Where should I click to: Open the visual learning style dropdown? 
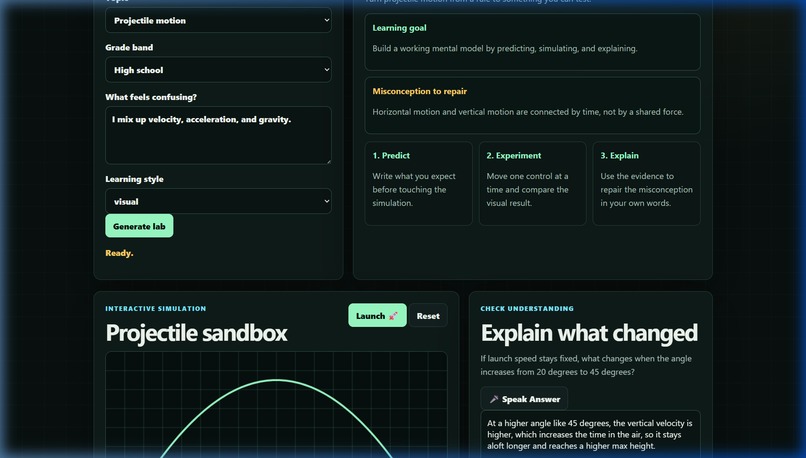tap(218, 201)
